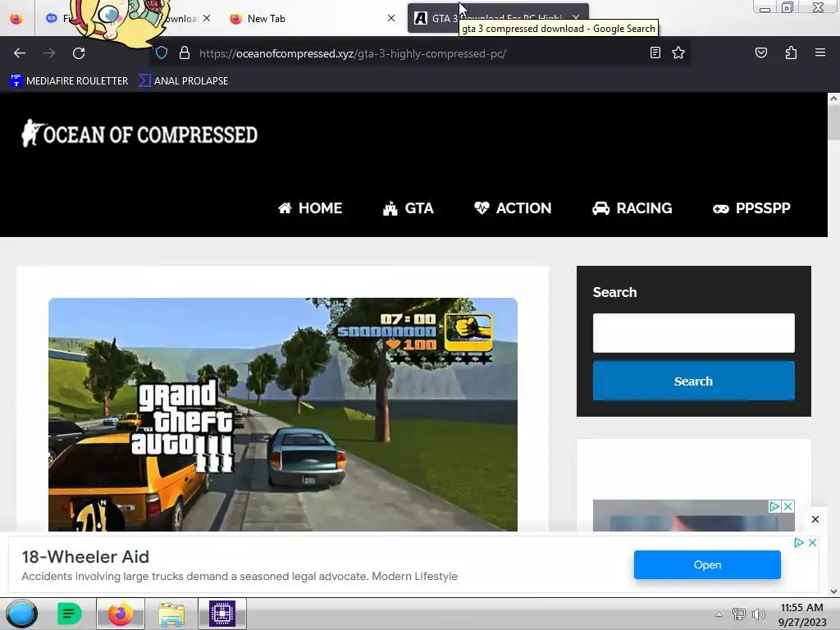Viewport: 840px width, 630px height.
Task: Open the HOME navigation menu item
Action: click(309, 208)
